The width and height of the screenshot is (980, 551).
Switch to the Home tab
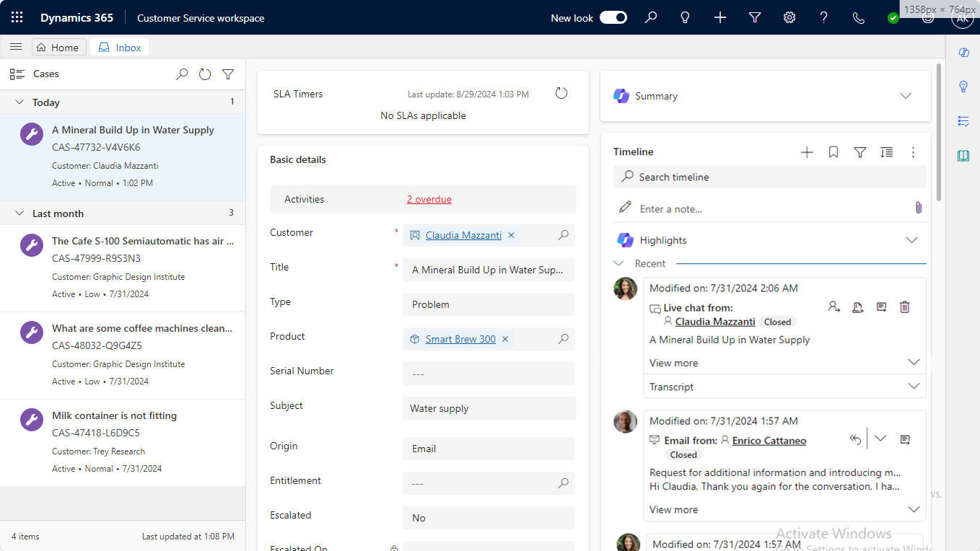[x=58, y=48]
